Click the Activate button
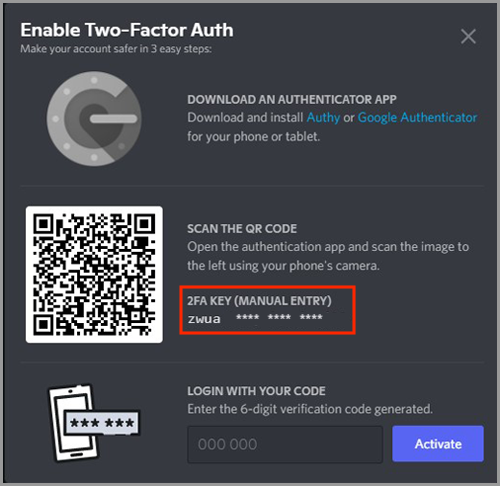Screen dimensions: 500x486 point(438,444)
